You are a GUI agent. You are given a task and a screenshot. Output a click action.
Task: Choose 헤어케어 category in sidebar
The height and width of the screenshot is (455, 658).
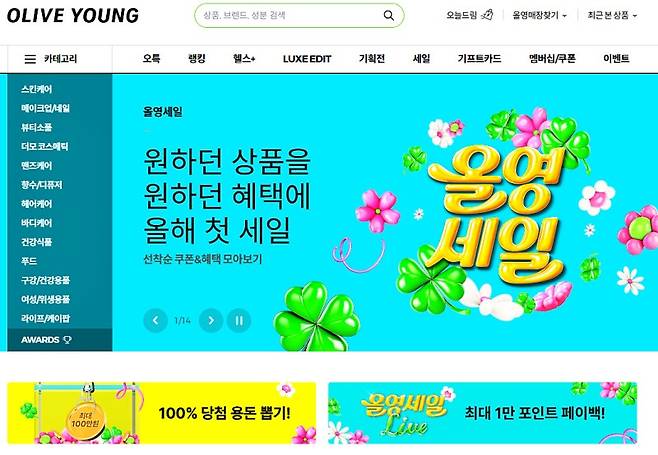(37, 204)
